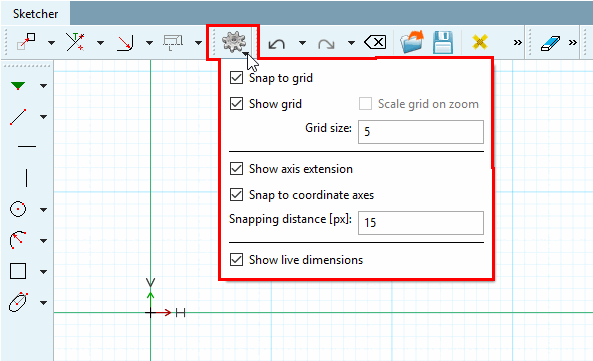Open the Redo history dropdown

click(351, 43)
